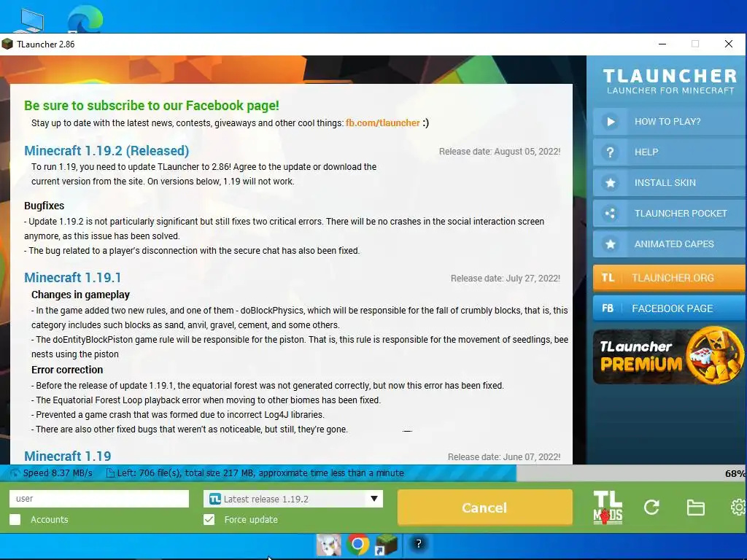
Task: Click the TLAUNCHER logo in the sidebar
Action: (670, 81)
